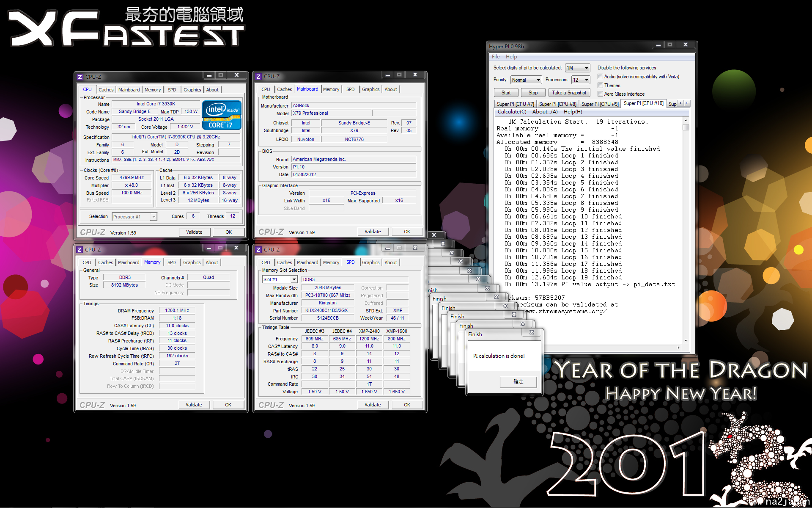Click the Stop button in Hyper PI

tap(533, 93)
